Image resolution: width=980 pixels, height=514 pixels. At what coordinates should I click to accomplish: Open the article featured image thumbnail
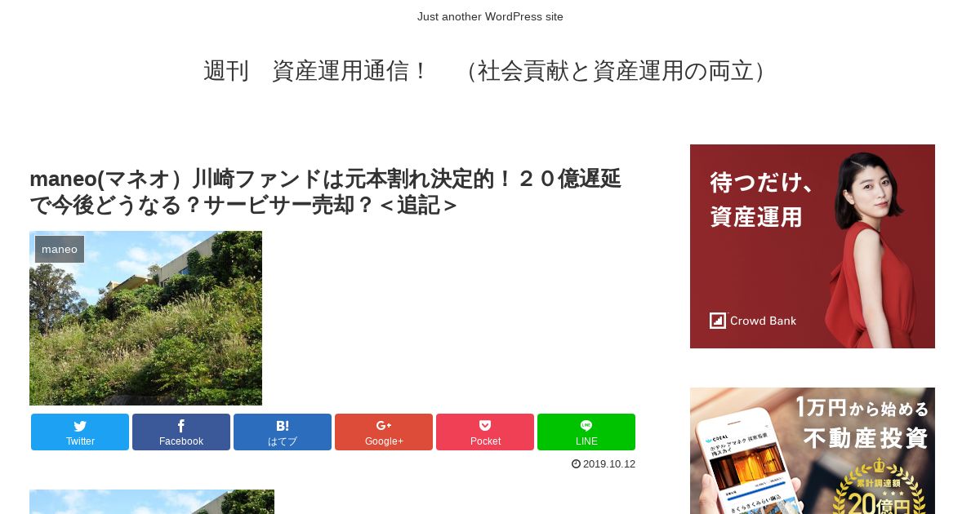[x=145, y=318]
